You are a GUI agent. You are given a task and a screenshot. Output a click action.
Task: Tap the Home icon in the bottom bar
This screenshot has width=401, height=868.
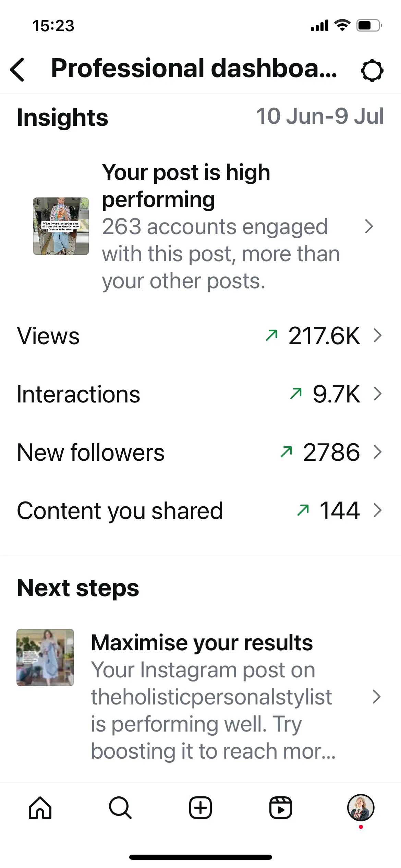(x=40, y=808)
